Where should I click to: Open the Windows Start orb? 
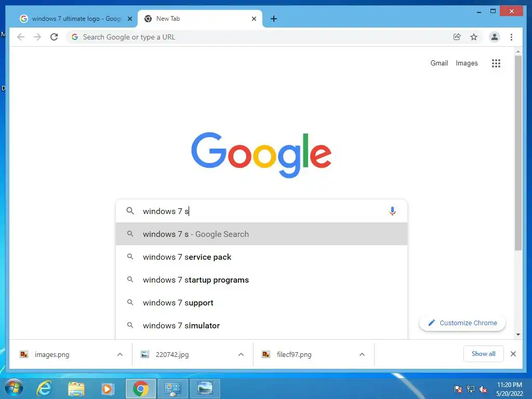pos(14,388)
